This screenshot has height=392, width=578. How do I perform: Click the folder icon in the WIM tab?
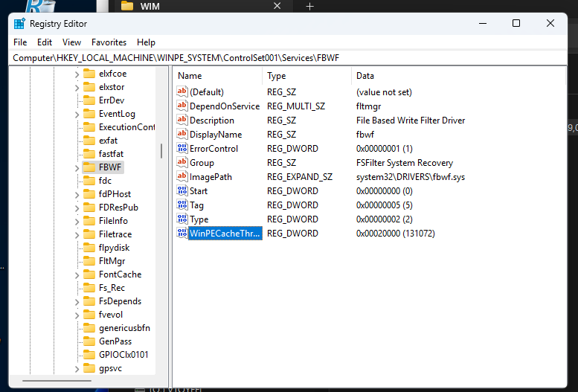[x=127, y=6]
